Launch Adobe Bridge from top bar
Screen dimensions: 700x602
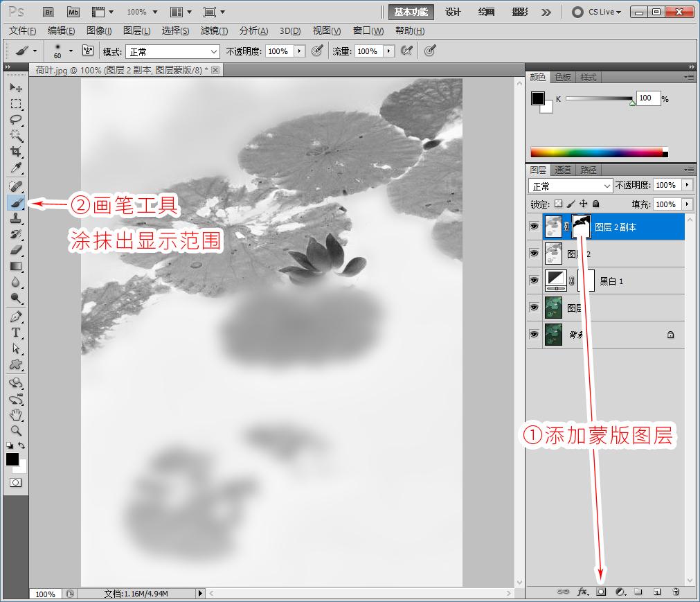[x=48, y=12]
